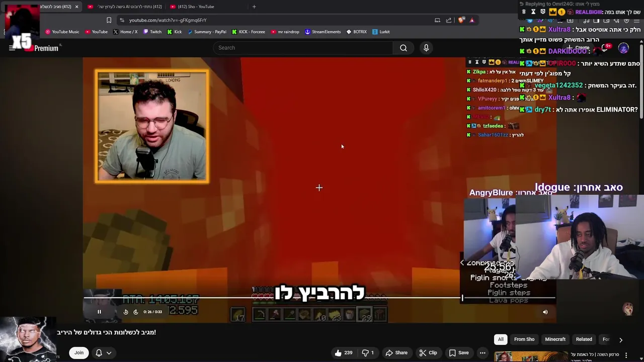Open the BOTRIX bookmark
The height and width of the screenshot is (362, 644).
[x=356, y=32]
